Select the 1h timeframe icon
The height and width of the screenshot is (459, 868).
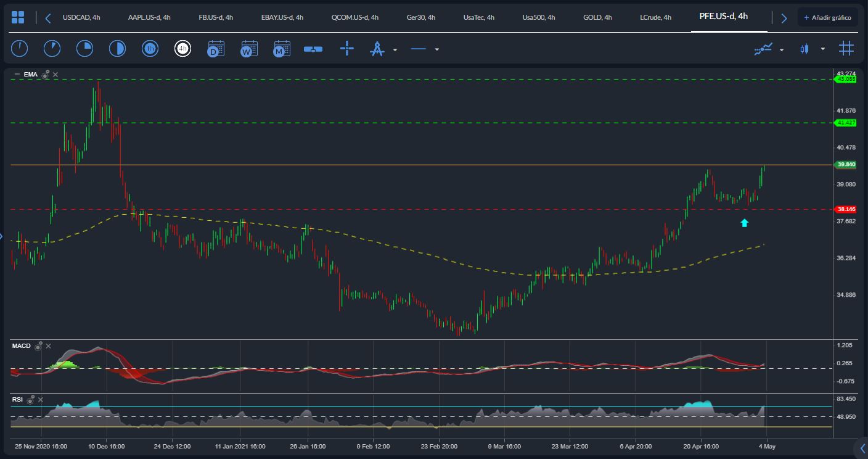[x=150, y=49]
